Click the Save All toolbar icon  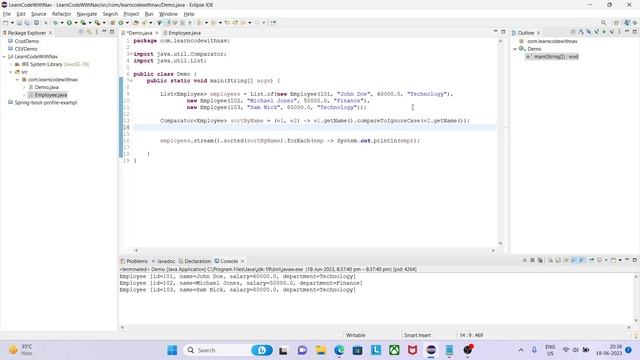pyautogui.click(x=27, y=23)
